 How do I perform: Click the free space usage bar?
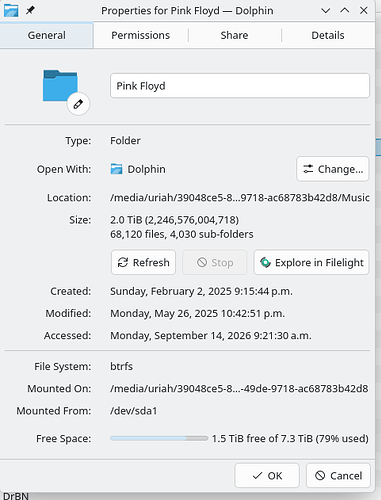(159, 438)
